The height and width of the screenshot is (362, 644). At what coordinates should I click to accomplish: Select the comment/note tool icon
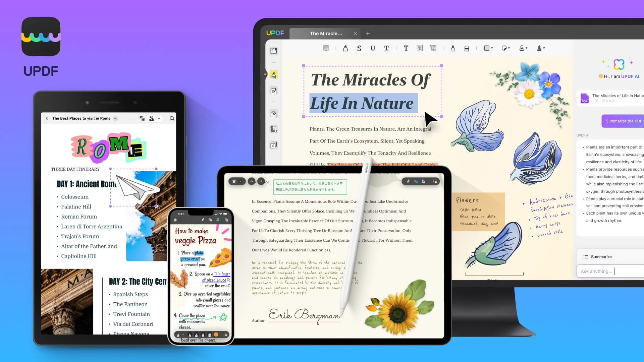[326, 48]
